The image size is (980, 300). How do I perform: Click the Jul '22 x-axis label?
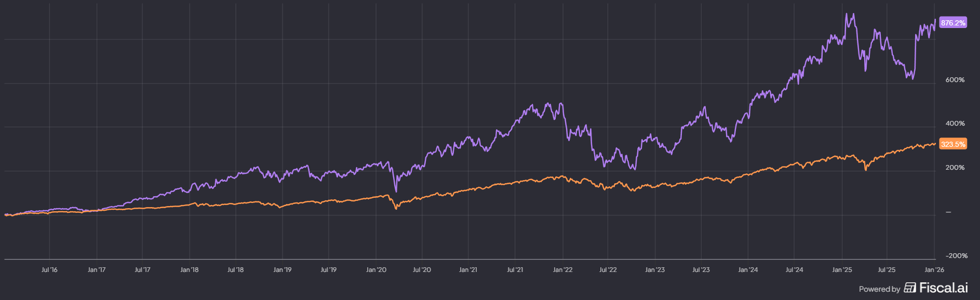pos(608,270)
